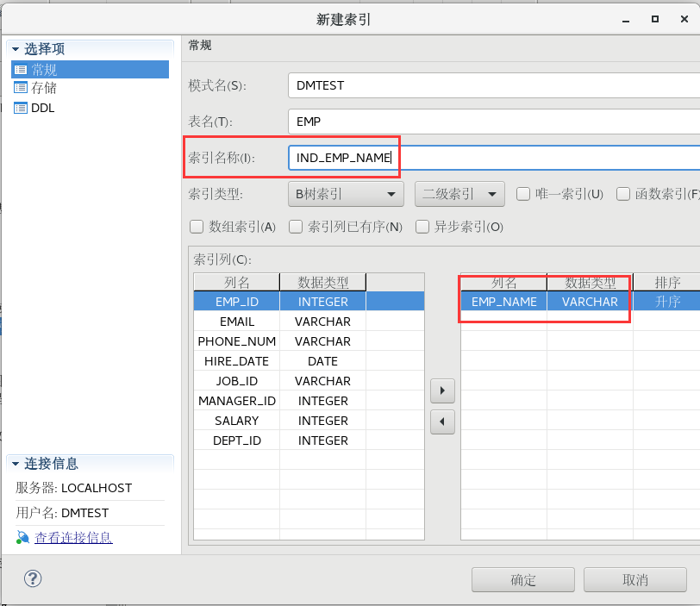Click the 列名 header in left table
Image resolution: width=700 pixels, height=606 pixels.
[236, 283]
